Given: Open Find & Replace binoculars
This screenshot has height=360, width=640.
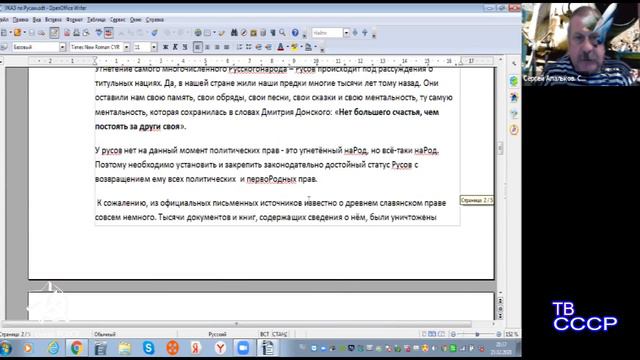Looking at the screenshot, I should pos(234,33).
